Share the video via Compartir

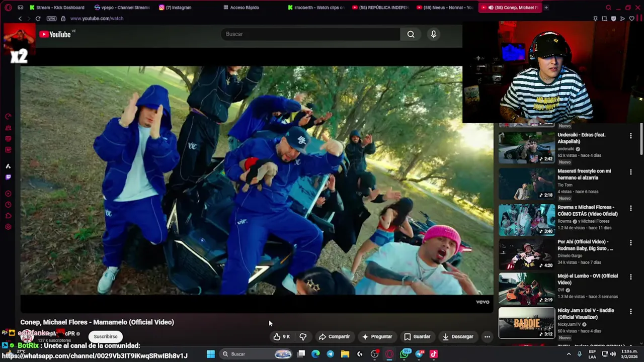tap(334, 337)
